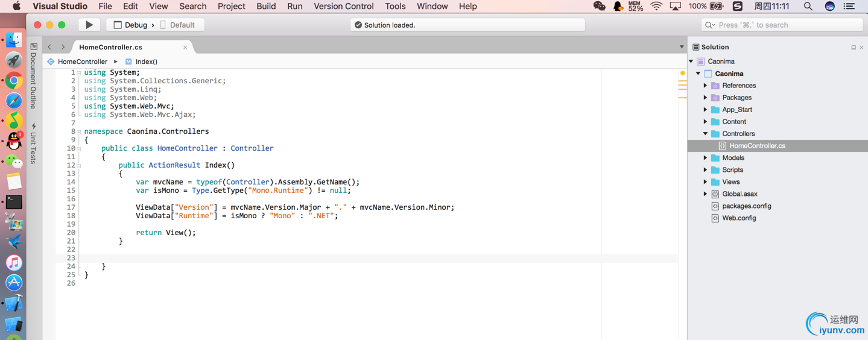Open the tab list dropdown arrow

point(682,47)
